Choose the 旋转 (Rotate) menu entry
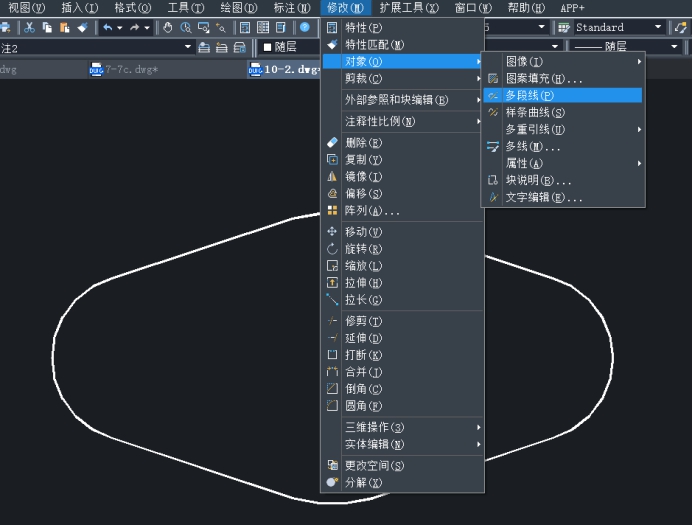This screenshot has height=525, width=693. point(363,249)
